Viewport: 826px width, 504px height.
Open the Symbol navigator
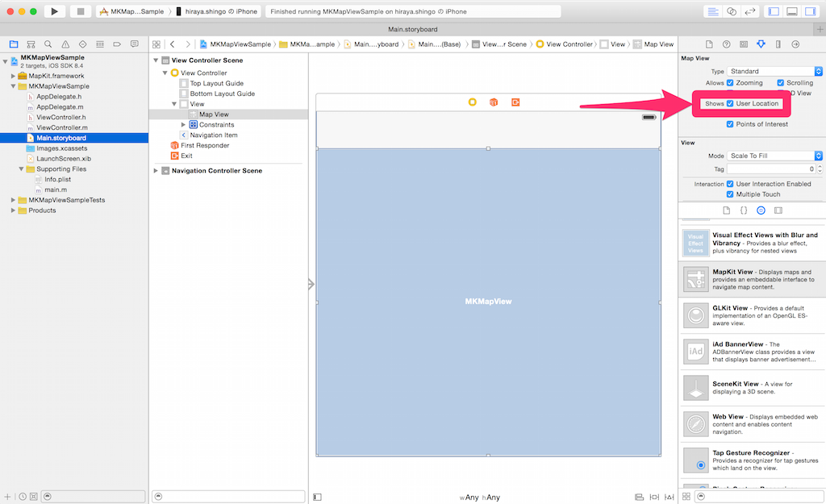31,44
